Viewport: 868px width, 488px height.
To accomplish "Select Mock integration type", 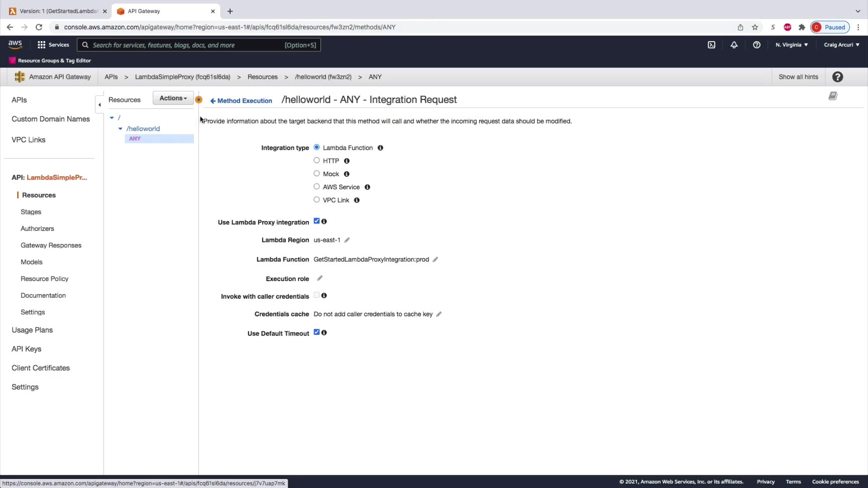I will 316,173.
